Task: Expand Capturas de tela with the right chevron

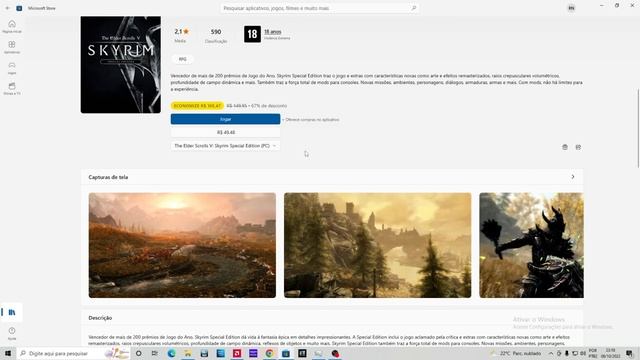Action: pyautogui.click(x=573, y=177)
